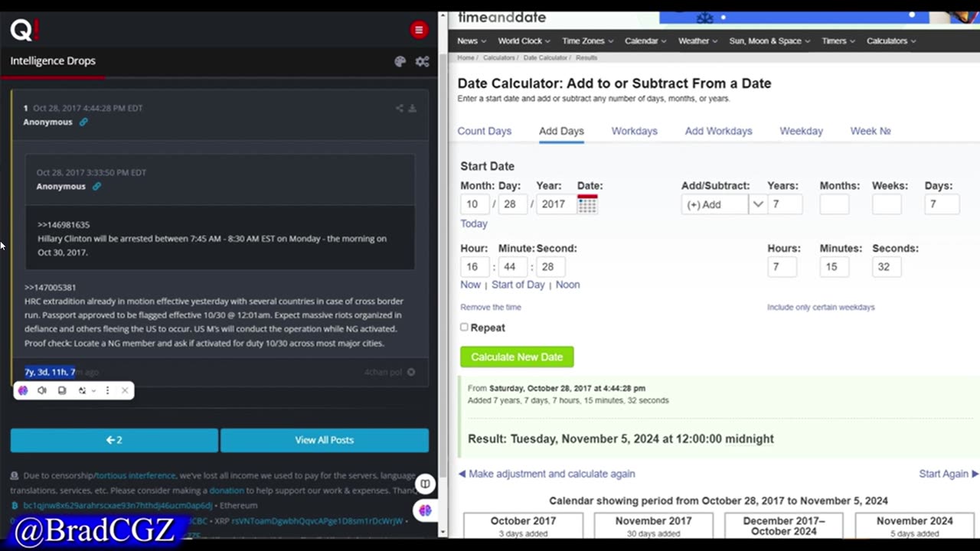The image size is (980, 551).
Task: Click Include only certain weekdays link
Action: tap(821, 307)
